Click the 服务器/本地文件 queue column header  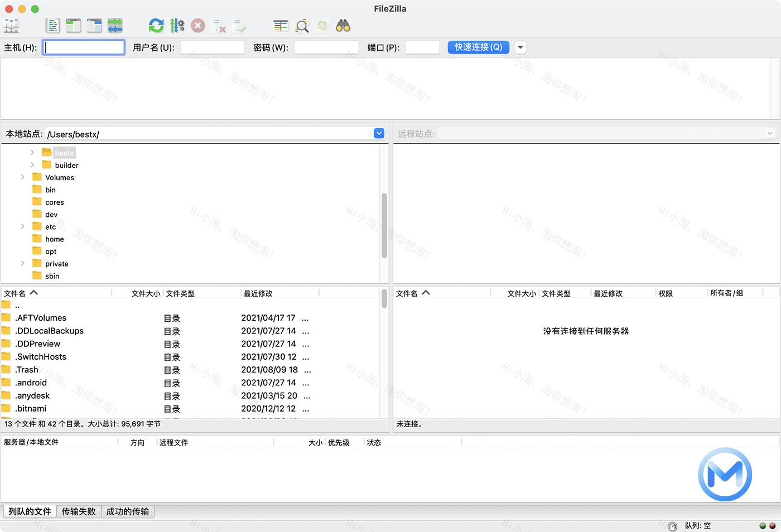point(59,442)
